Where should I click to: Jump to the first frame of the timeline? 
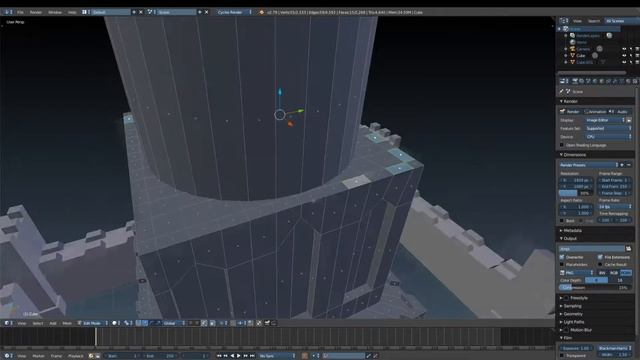(219, 356)
